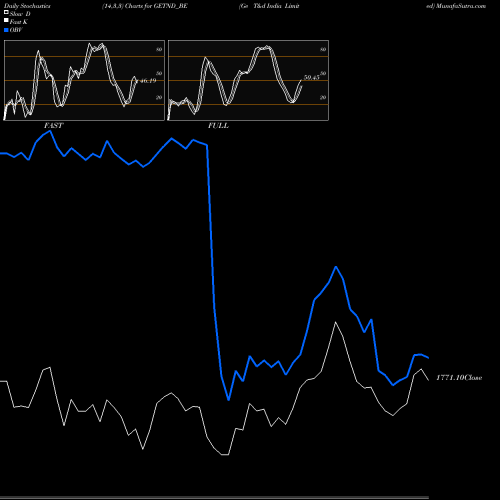Click the Slow D legend swatch
This screenshot has width=500, height=500.
(x=6, y=12)
